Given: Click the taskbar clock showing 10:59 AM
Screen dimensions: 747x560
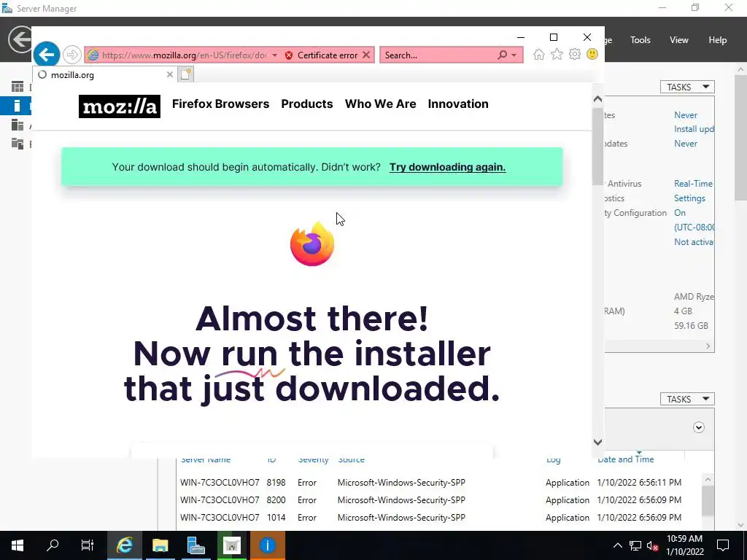Looking at the screenshot, I should coord(684,545).
